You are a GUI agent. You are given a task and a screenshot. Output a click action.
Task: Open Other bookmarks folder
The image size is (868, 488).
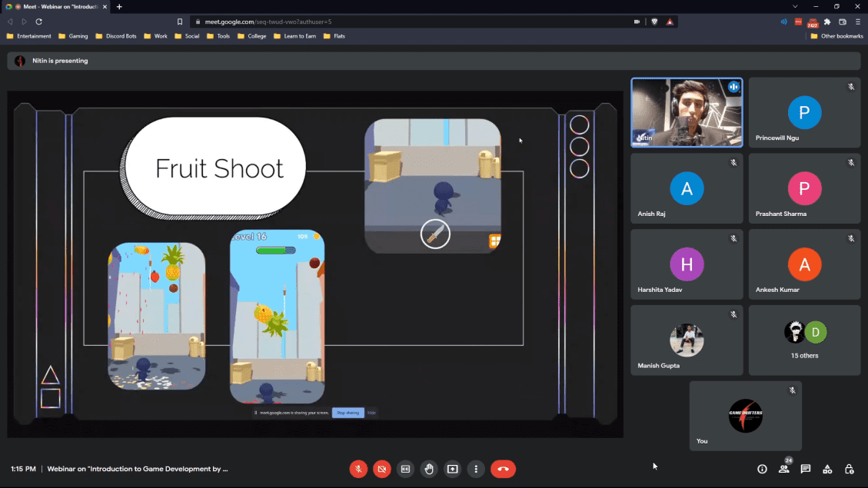pyautogui.click(x=836, y=36)
